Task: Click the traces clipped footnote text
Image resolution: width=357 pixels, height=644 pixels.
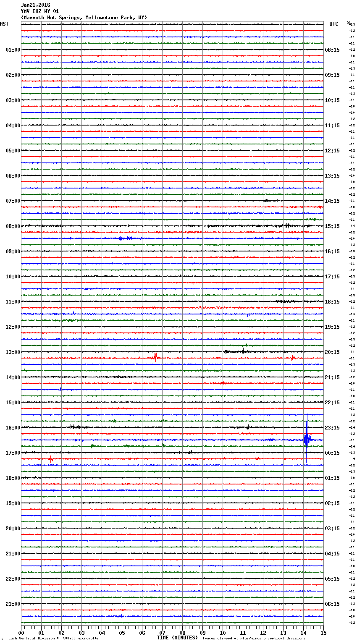Action: [x=254, y=639]
